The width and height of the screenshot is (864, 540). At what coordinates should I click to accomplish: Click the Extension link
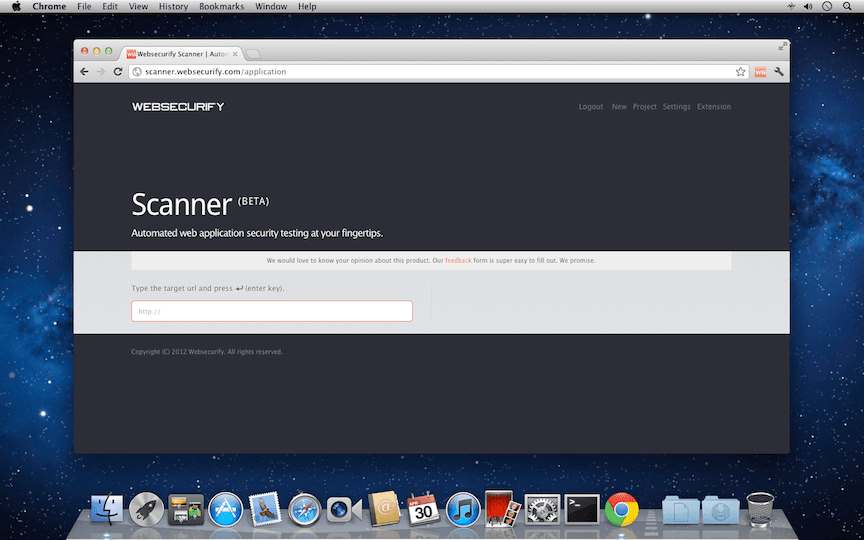(714, 107)
